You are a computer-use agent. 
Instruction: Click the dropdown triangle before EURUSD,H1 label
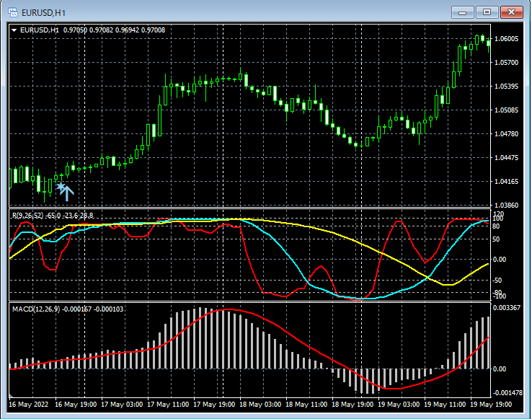tap(14, 30)
